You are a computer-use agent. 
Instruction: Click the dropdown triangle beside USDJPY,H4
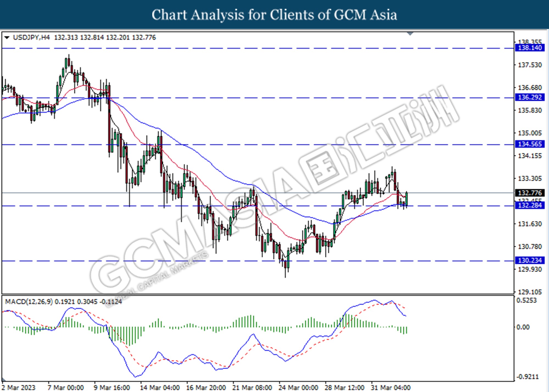point(7,38)
